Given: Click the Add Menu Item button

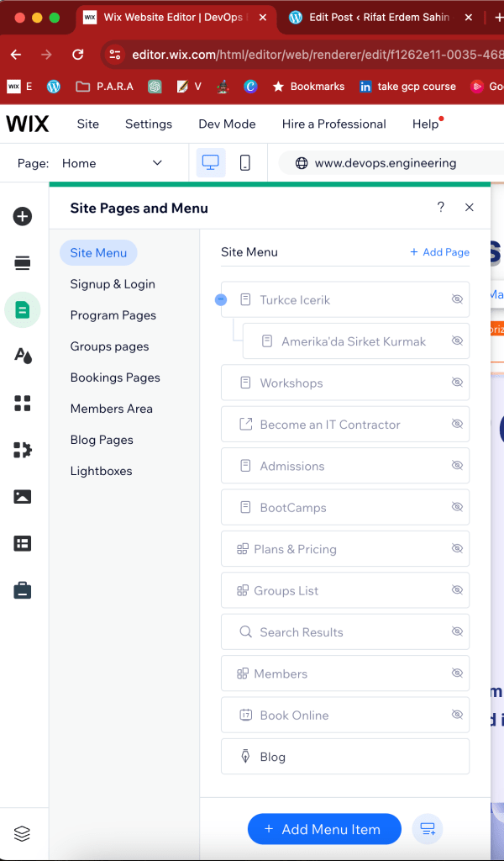Looking at the screenshot, I should [x=324, y=829].
